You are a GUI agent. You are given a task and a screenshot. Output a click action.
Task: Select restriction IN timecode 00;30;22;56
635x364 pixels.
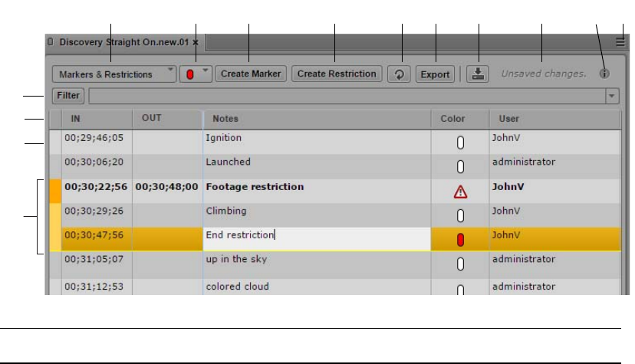click(x=96, y=187)
